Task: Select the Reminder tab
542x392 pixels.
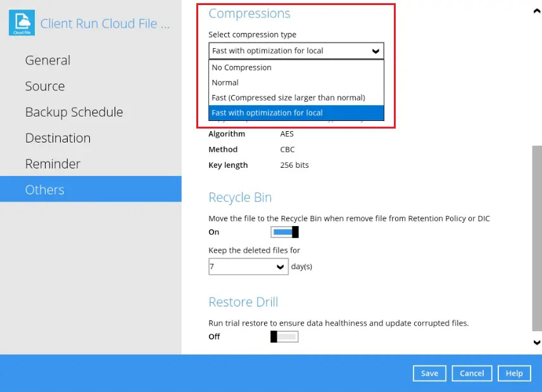Action: tap(53, 164)
